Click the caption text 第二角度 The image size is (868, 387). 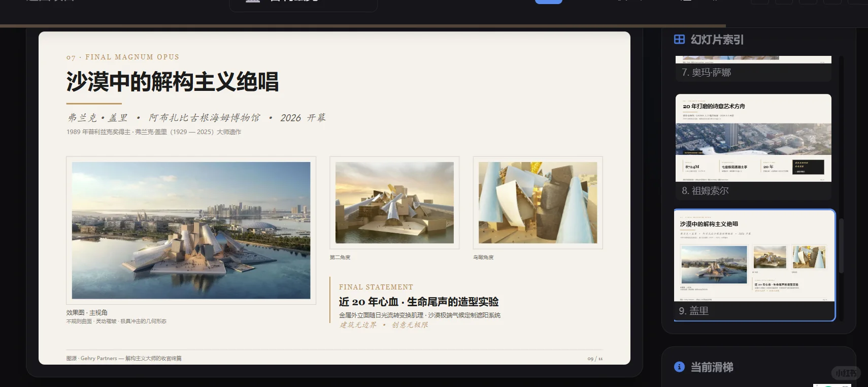point(340,257)
